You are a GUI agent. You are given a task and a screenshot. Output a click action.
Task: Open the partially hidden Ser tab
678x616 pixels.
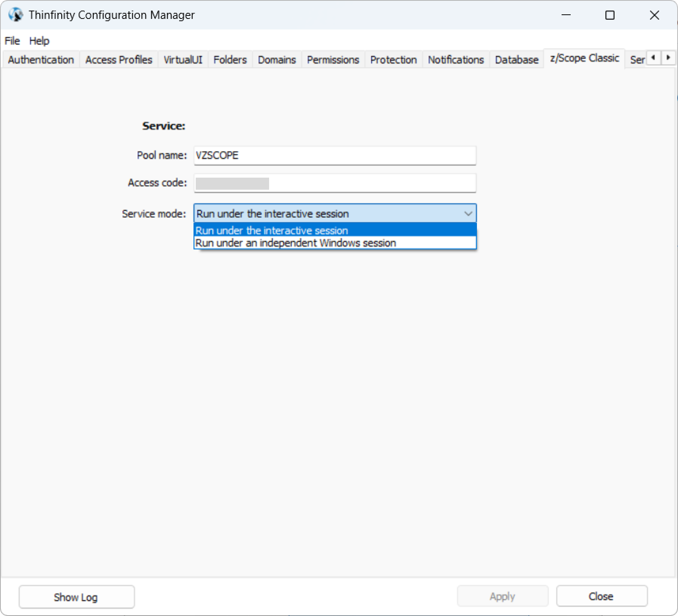click(636, 60)
